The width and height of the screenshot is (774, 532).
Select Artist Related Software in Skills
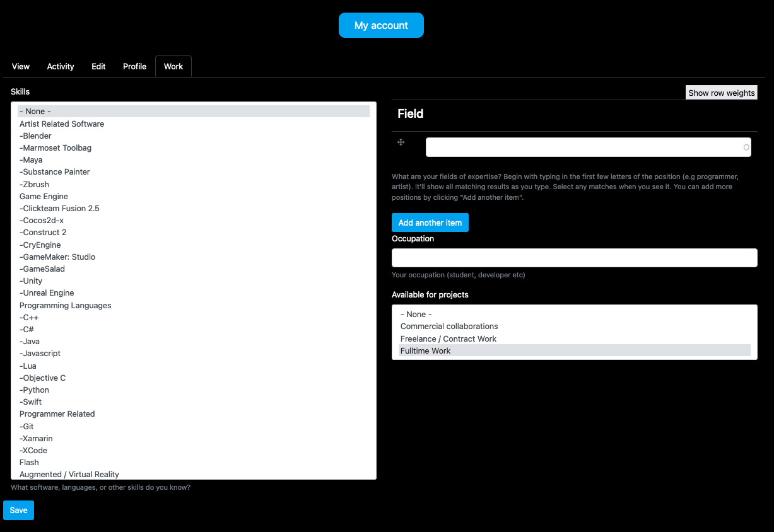(x=194, y=124)
